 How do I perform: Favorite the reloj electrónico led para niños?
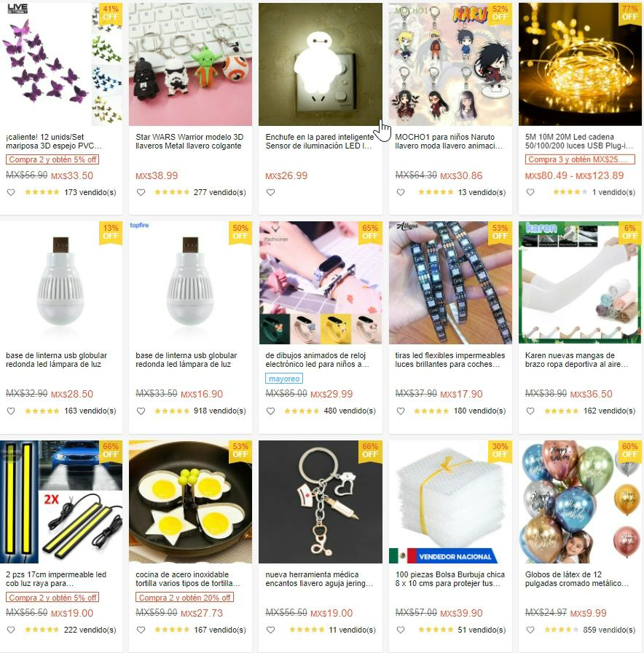tap(270, 411)
